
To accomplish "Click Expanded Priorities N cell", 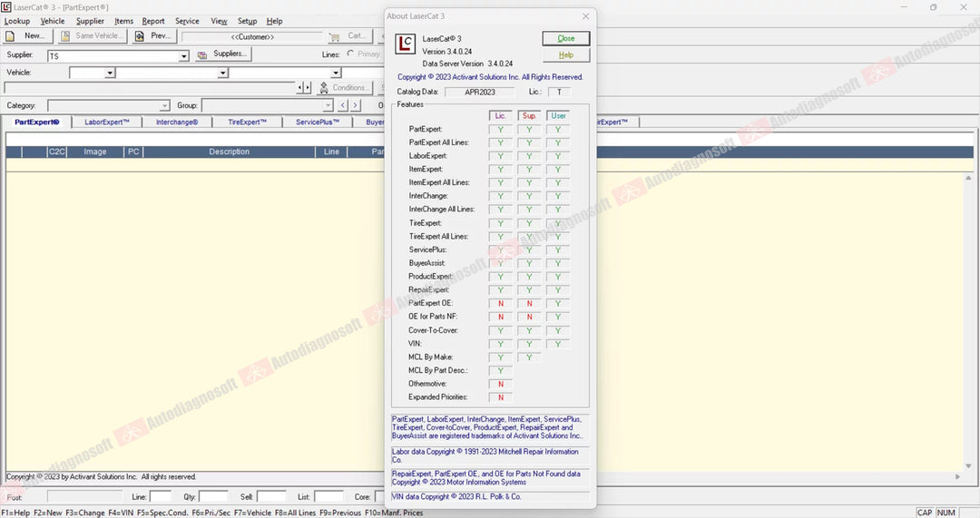I will coord(501,397).
